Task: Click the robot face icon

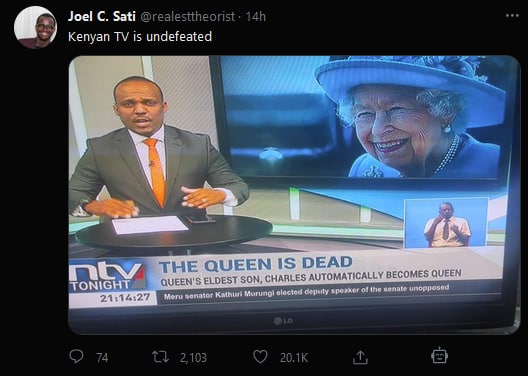Action: pos(439,355)
